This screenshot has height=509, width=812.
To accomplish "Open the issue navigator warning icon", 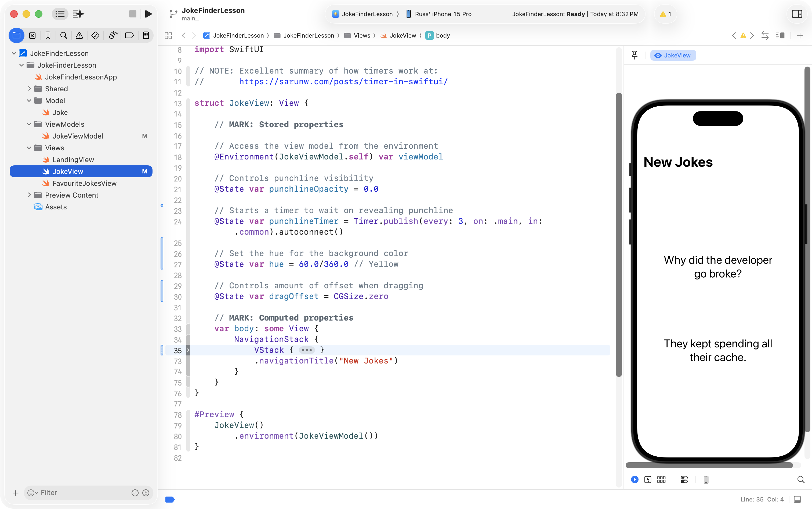I will (x=79, y=35).
